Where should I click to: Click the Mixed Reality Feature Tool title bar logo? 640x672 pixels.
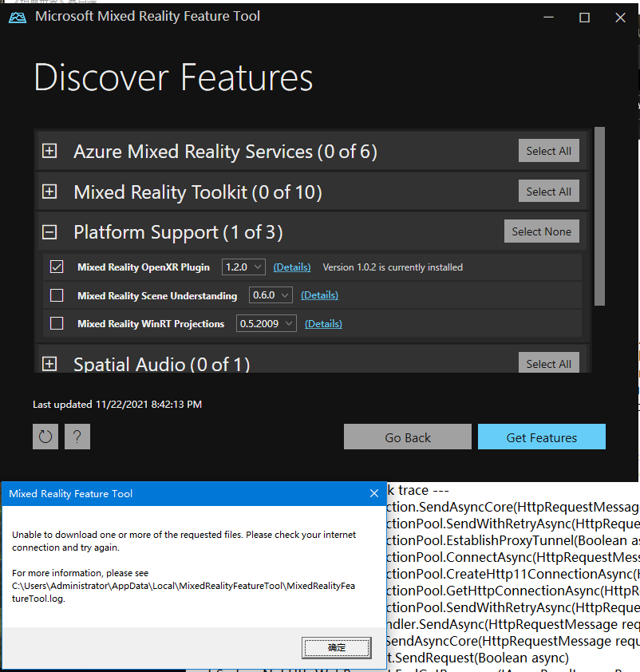(18, 16)
